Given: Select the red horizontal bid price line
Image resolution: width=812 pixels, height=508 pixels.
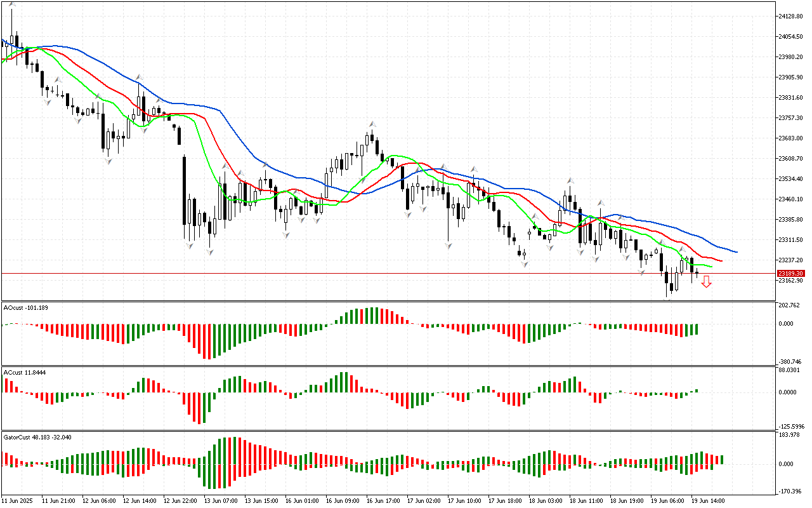Looking at the screenshot, I should click(381, 274).
